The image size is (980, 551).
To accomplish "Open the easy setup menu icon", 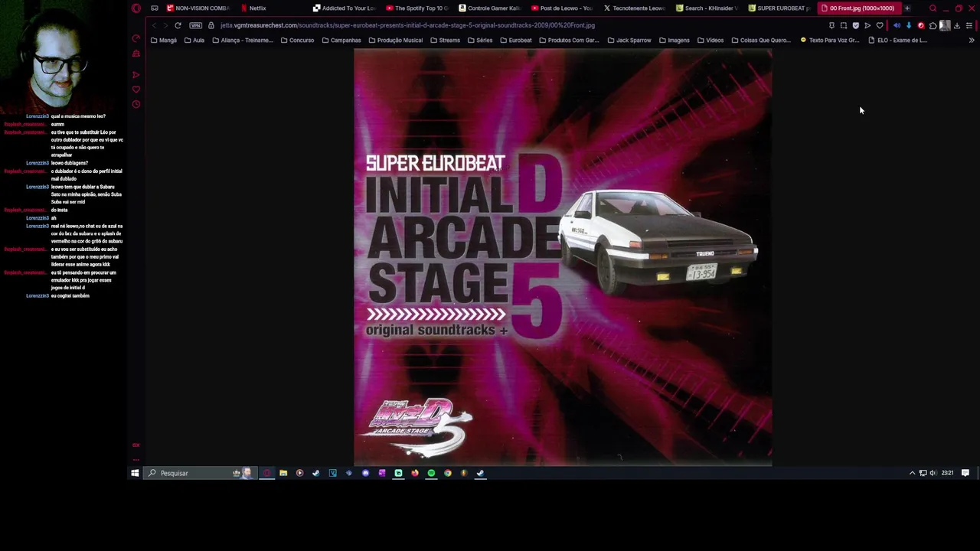I will click(969, 25).
